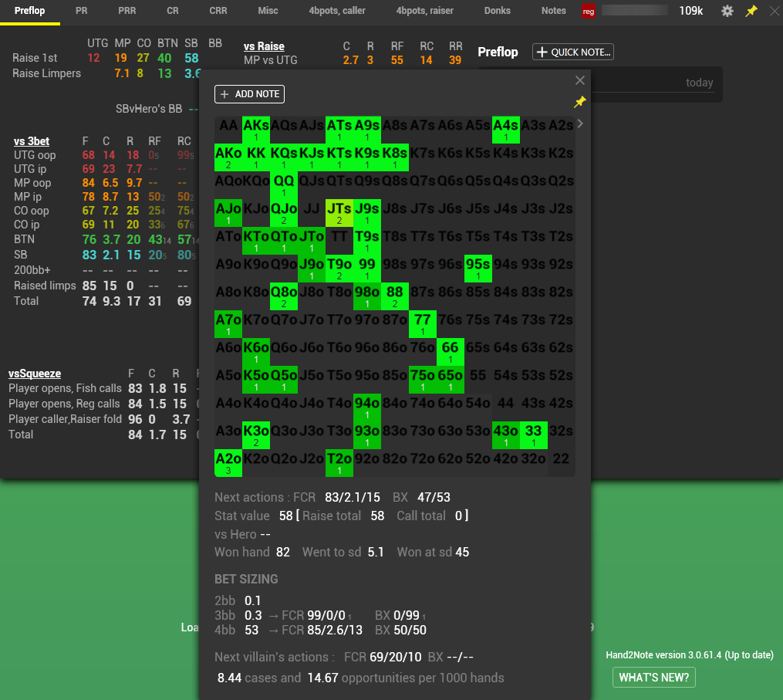Viewport: 783px width, 700px height.
Task: Expand the hand matrix with the right chevron
Action: tap(579, 122)
